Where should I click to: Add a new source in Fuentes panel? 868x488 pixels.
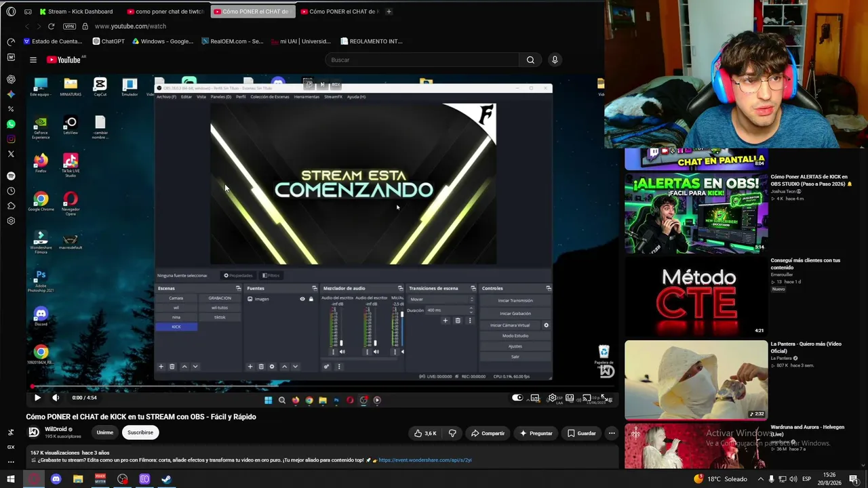(x=250, y=367)
